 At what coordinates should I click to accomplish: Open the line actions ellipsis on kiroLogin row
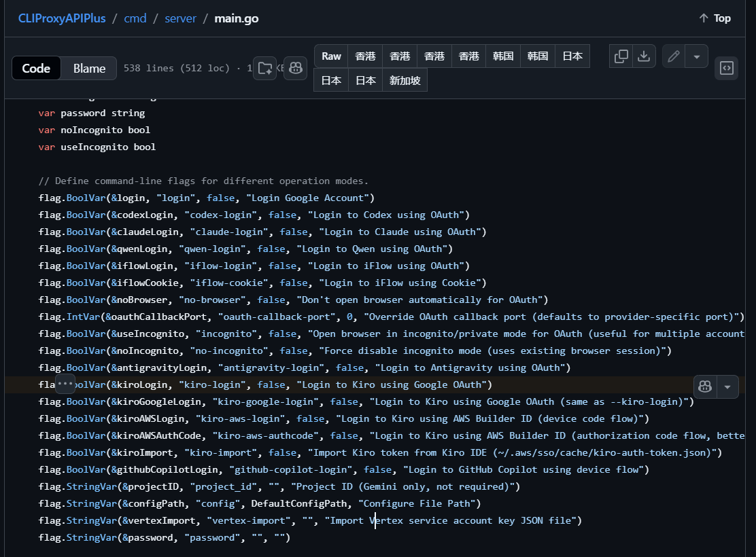point(65,384)
